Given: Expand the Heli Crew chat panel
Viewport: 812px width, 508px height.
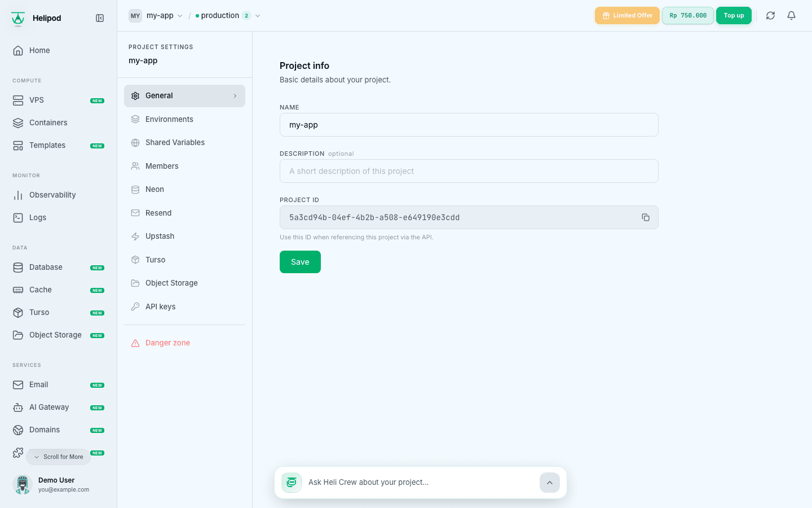Looking at the screenshot, I should click(x=550, y=483).
